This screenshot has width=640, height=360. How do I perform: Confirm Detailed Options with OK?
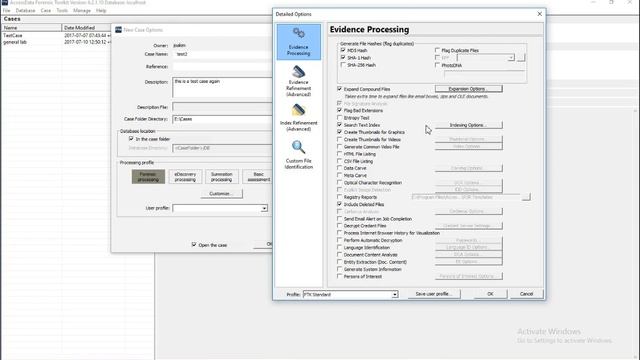point(490,294)
